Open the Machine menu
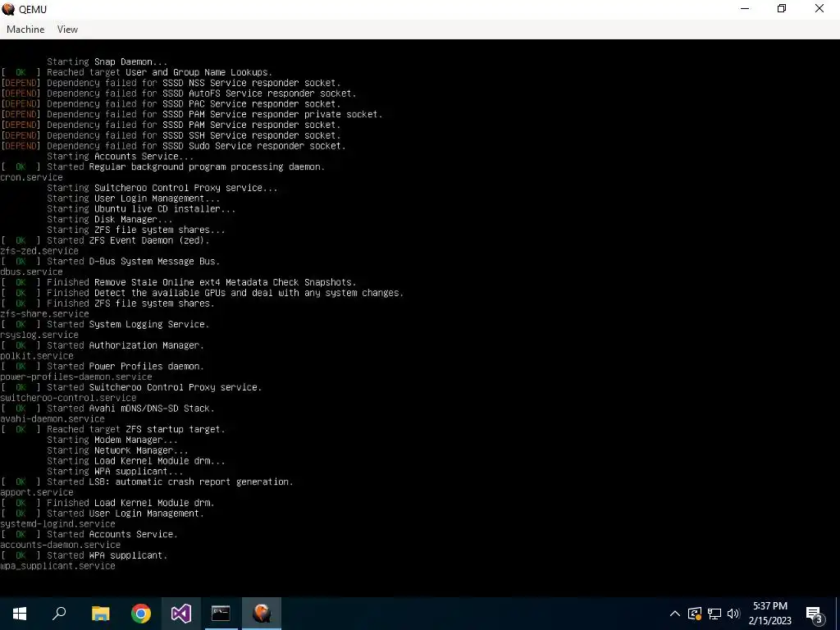 [25, 30]
